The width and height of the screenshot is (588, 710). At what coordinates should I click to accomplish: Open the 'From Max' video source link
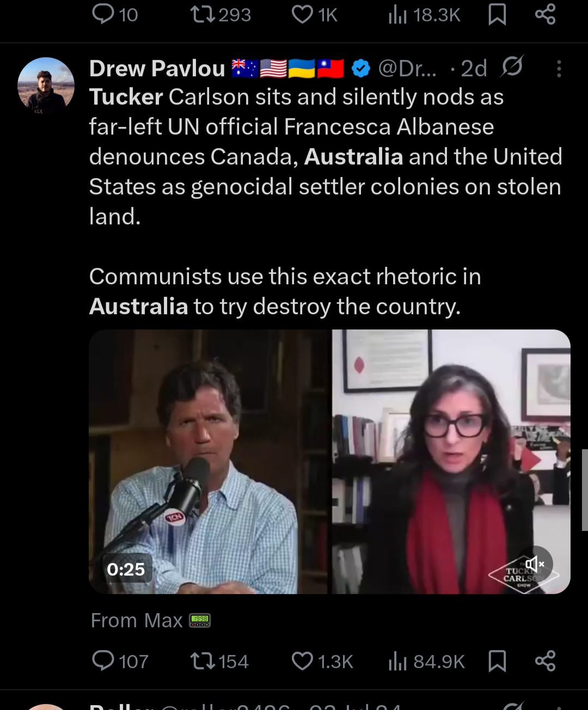click(151, 621)
